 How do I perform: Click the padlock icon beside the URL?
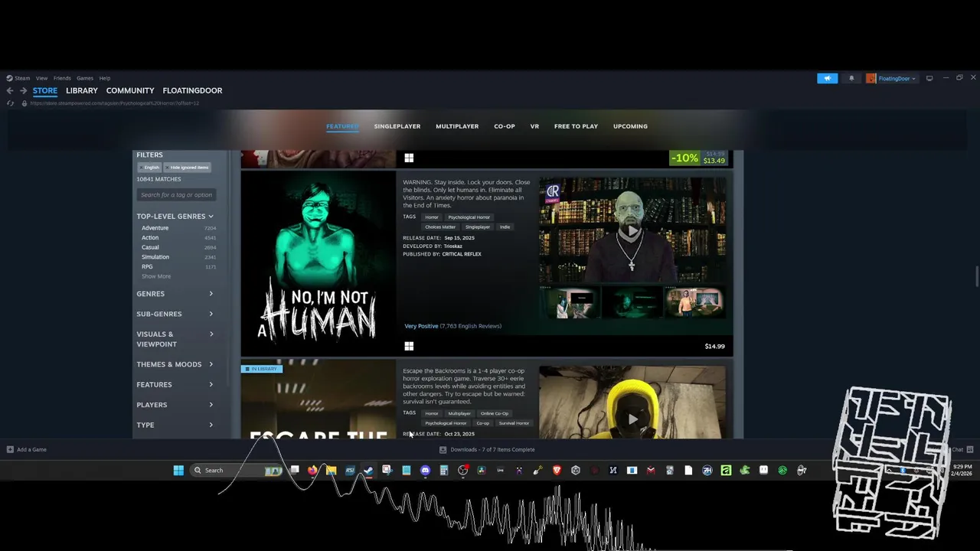[x=24, y=103]
